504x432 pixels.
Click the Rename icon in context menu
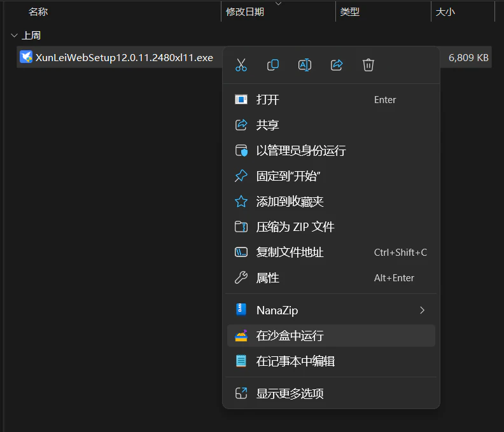[305, 65]
